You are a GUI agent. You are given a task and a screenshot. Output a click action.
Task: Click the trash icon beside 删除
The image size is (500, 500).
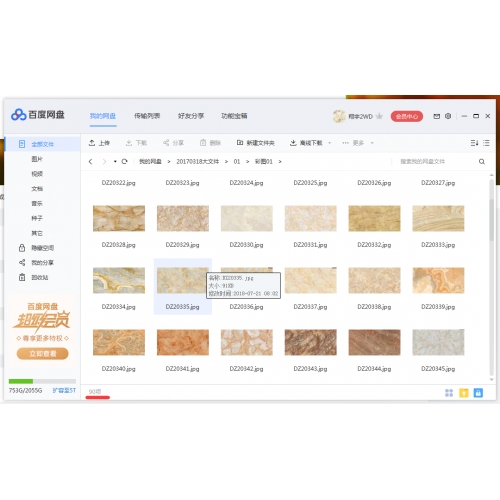coord(203,143)
